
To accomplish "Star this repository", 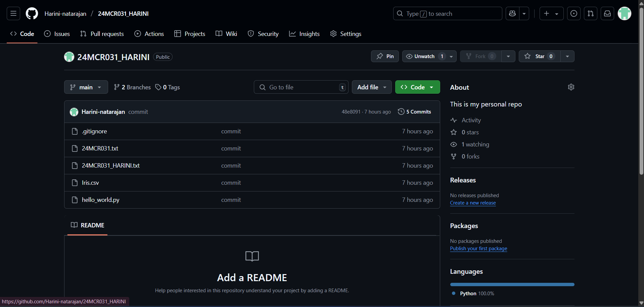I will 540,56.
